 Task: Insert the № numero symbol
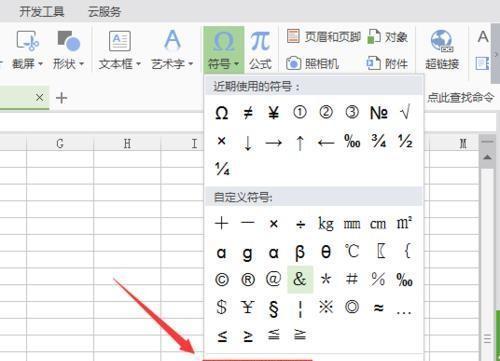tap(378, 113)
